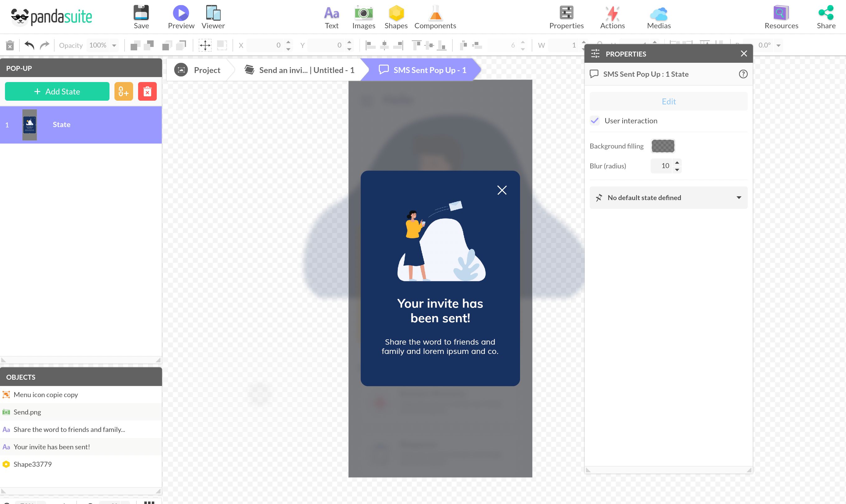Viewport: 846px width, 504px height.
Task: Open the Components library
Action: [435, 16]
